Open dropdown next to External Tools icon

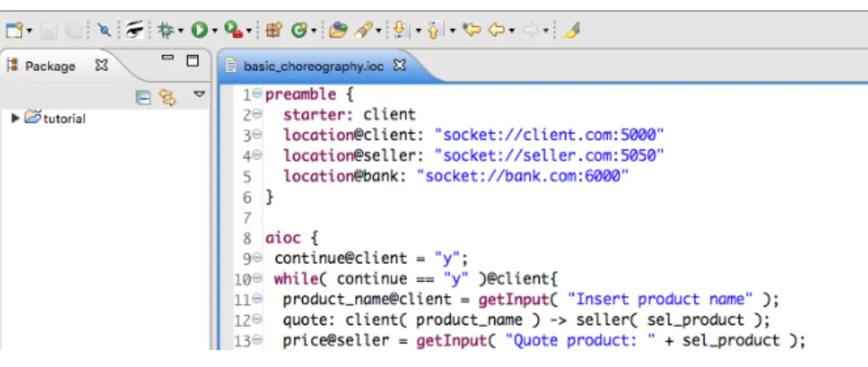click(249, 31)
